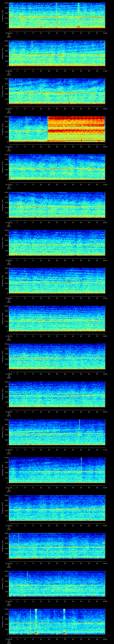
Task: Select the spectrogram panel starting at 23:41:00
Action: point(57,470)
